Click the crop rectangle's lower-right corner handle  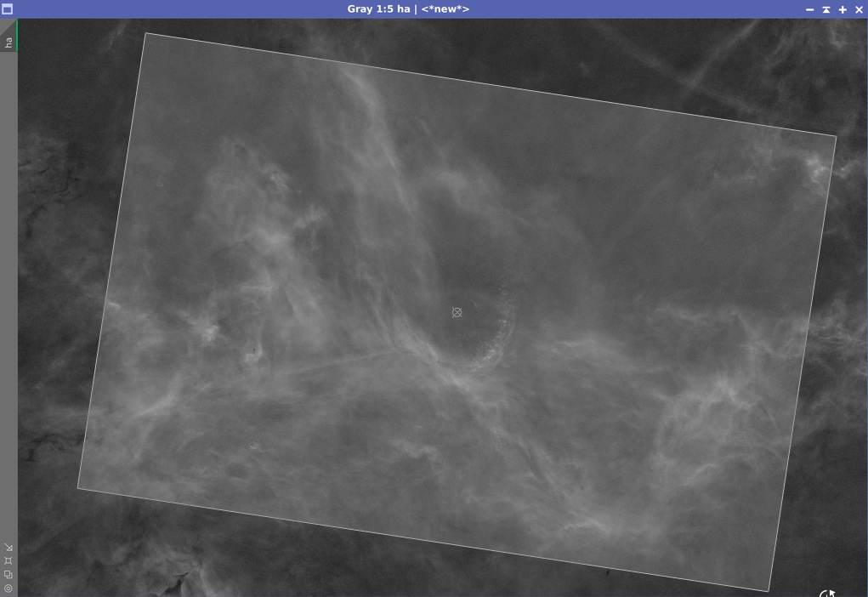coord(769,591)
